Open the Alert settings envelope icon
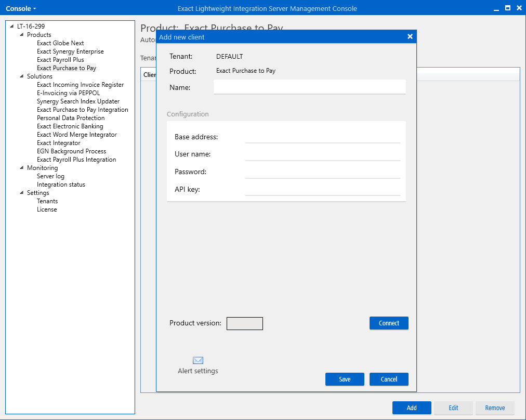The width and height of the screenshot is (526, 420). (x=198, y=360)
